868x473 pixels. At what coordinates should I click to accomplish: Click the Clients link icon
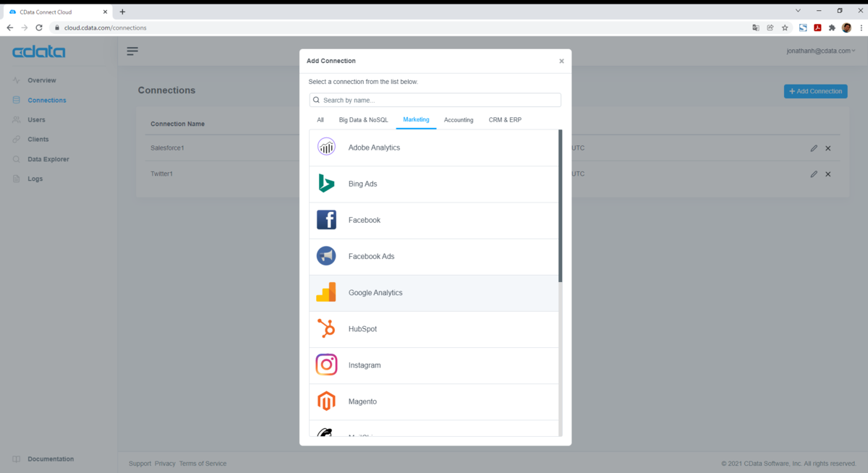[17, 139]
